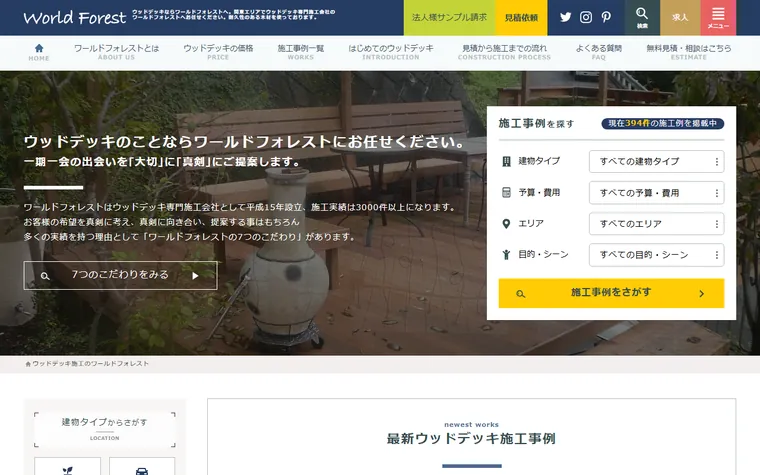Open the すべての予算・費用 dropdown
This screenshot has height=475, width=760.
click(656, 193)
